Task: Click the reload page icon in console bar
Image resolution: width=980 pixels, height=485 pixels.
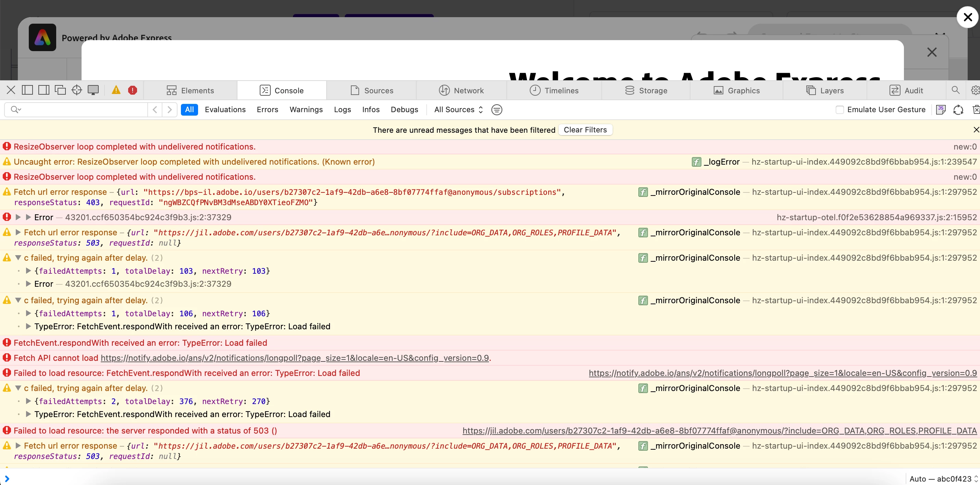Action: (958, 110)
